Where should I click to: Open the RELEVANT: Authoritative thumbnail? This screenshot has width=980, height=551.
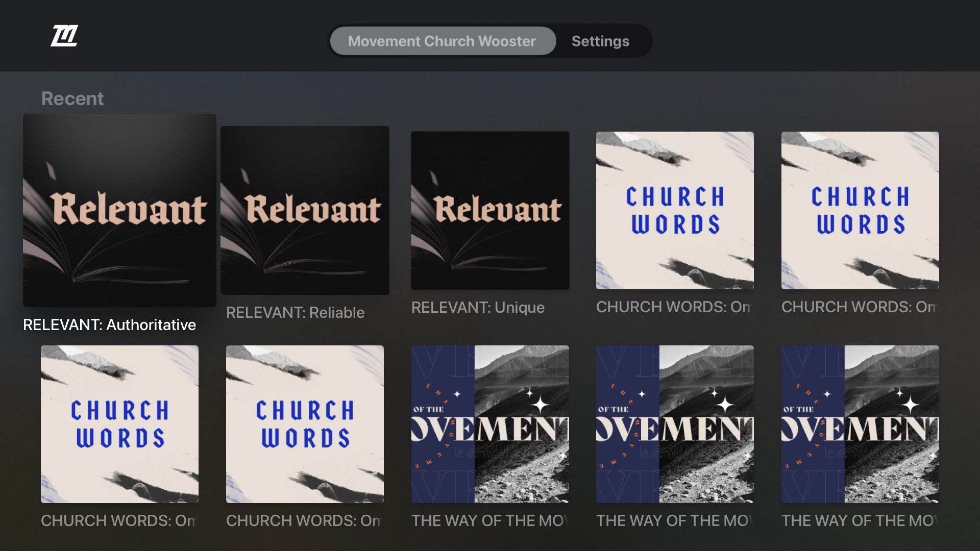(x=119, y=210)
